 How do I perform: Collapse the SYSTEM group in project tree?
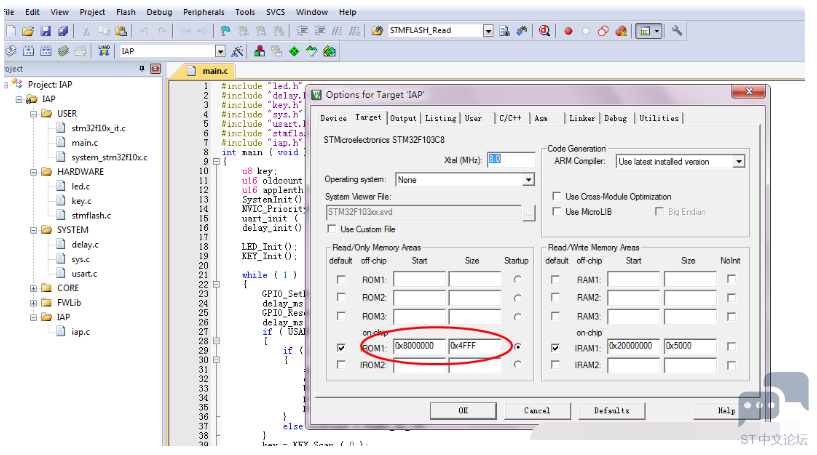[x=33, y=230]
